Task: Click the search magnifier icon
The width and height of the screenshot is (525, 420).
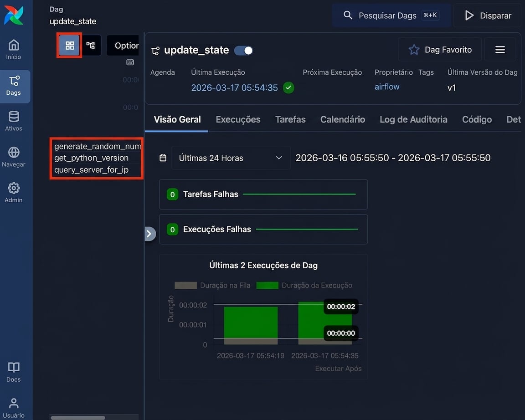Action: click(348, 15)
